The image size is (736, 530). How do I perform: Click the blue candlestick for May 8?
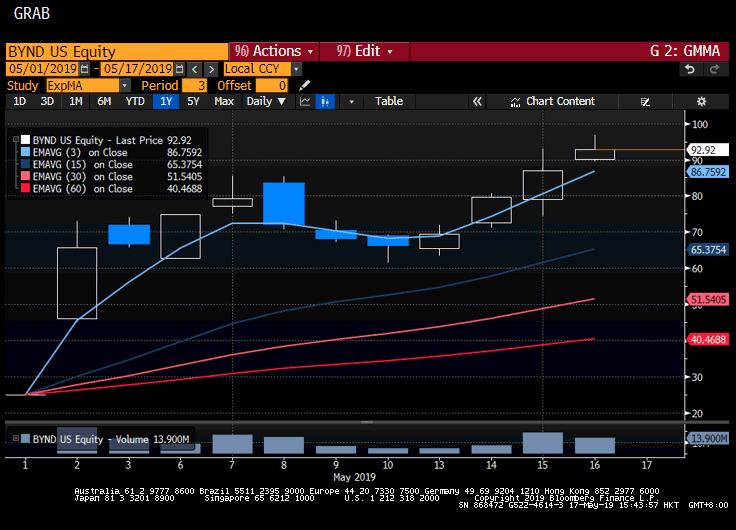[284, 203]
